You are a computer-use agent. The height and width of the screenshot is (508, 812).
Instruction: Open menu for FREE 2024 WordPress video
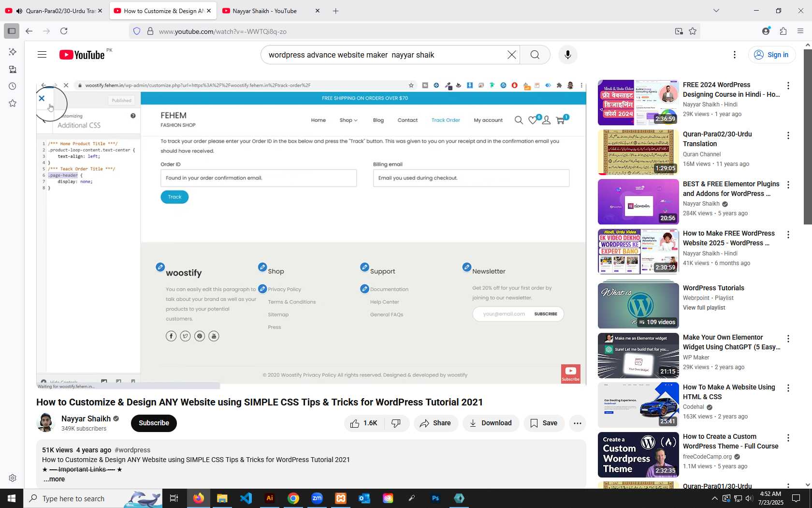[788, 86]
